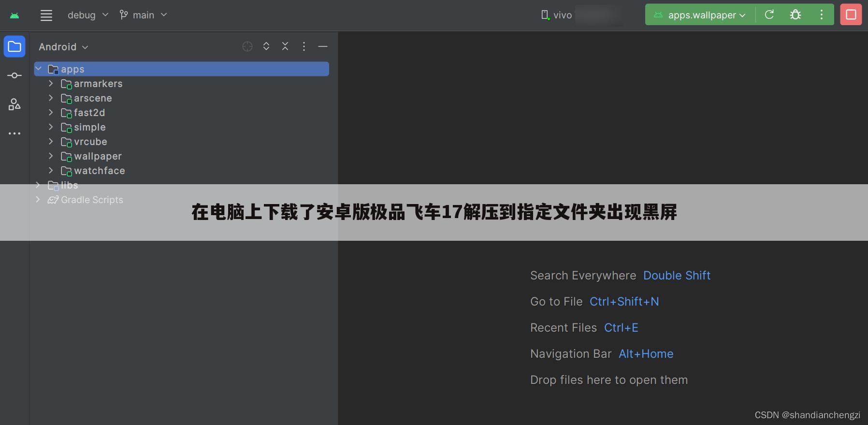Viewport: 868px width, 425px height.
Task: Click the Alt+Home shortcut text
Action: click(646, 354)
